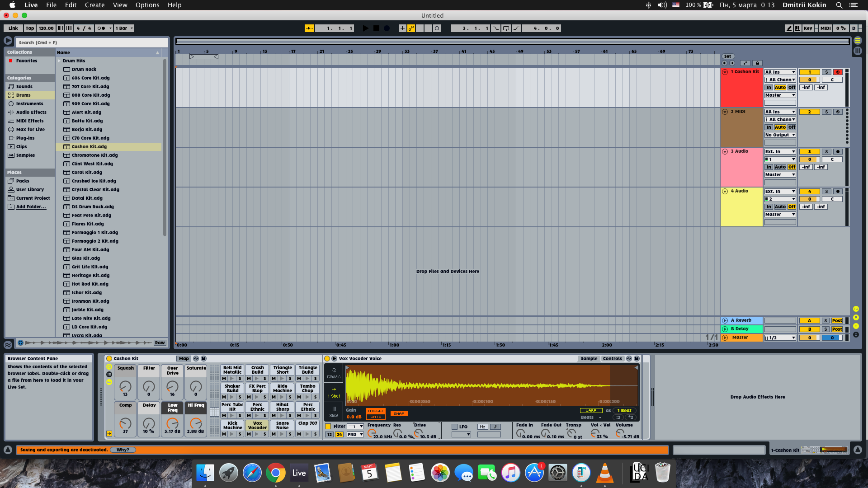
Task: Open Groove Pool wave icon
Action: 8,345
